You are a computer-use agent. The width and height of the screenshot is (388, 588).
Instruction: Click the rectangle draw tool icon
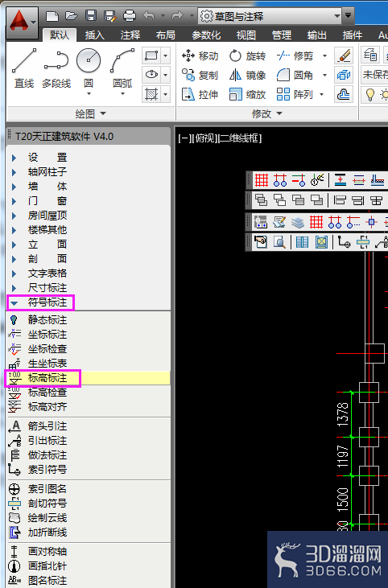pos(151,56)
